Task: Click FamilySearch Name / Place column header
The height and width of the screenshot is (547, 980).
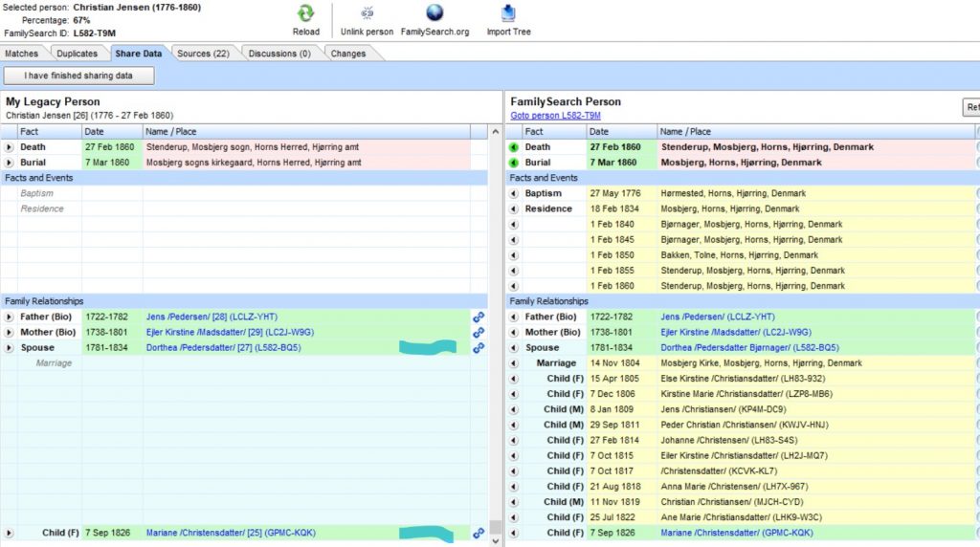Action: point(815,132)
